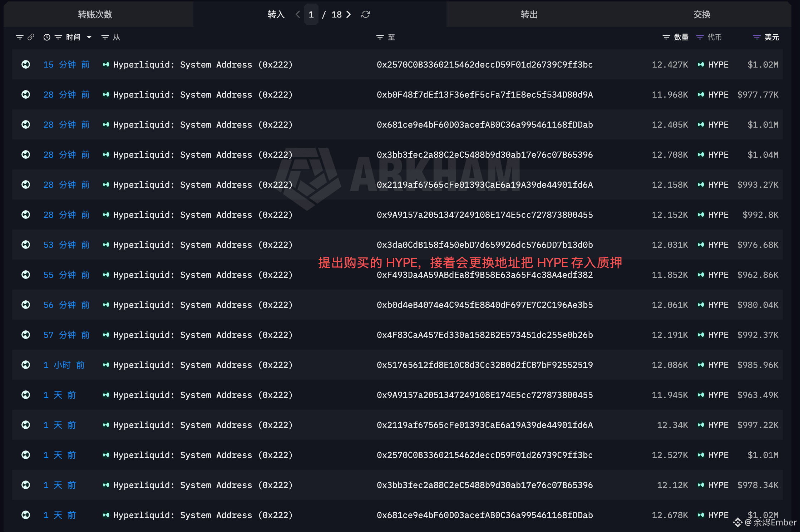
Task: Switch to the 转账次数 tab
Action: [x=95, y=14]
